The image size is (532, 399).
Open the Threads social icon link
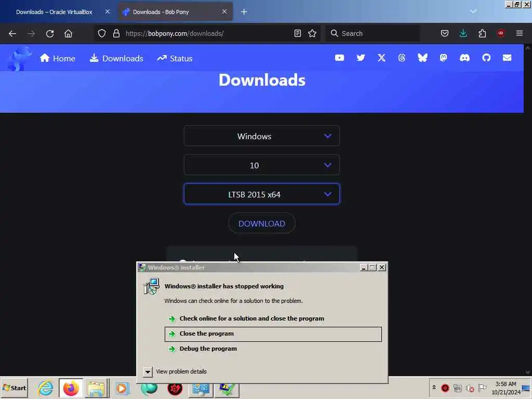[402, 58]
